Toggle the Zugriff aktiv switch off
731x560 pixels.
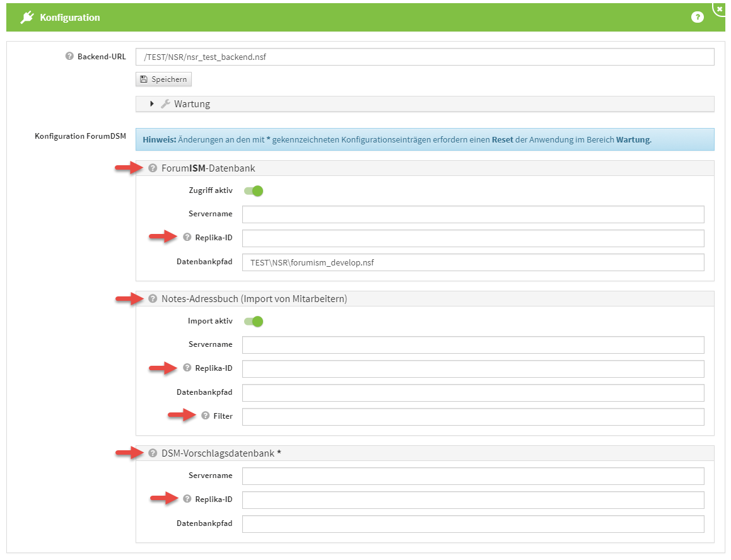coord(254,190)
